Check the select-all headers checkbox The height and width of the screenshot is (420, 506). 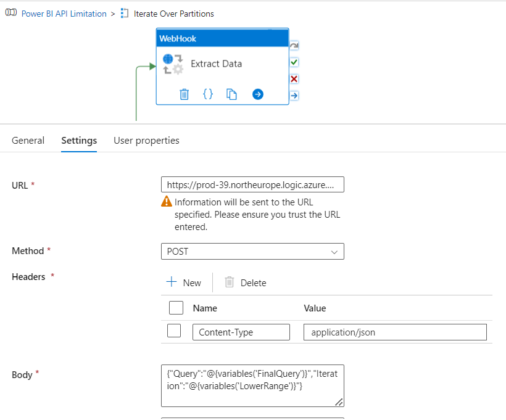point(176,308)
